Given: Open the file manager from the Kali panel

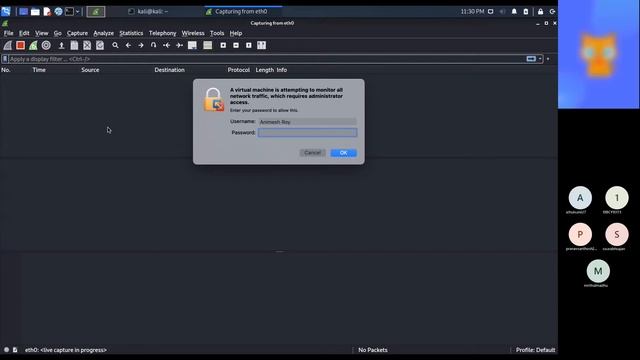Looking at the screenshot, I should [x=36, y=11].
